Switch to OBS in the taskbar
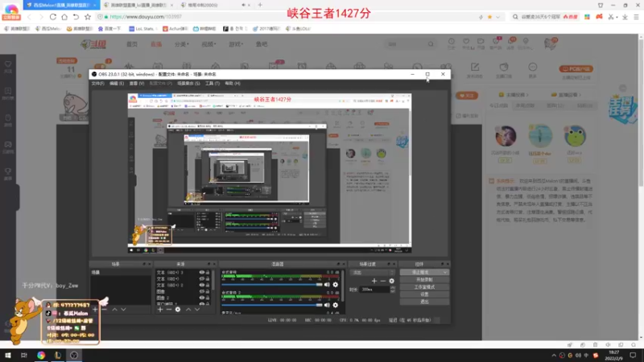Image resolution: width=644 pixels, height=362 pixels. click(x=74, y=355)
